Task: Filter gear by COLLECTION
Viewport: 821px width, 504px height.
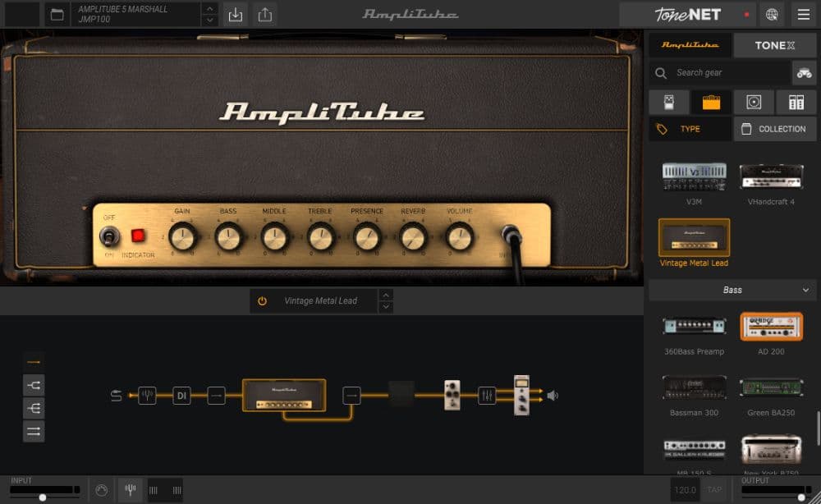Action: tap(775, 129)
